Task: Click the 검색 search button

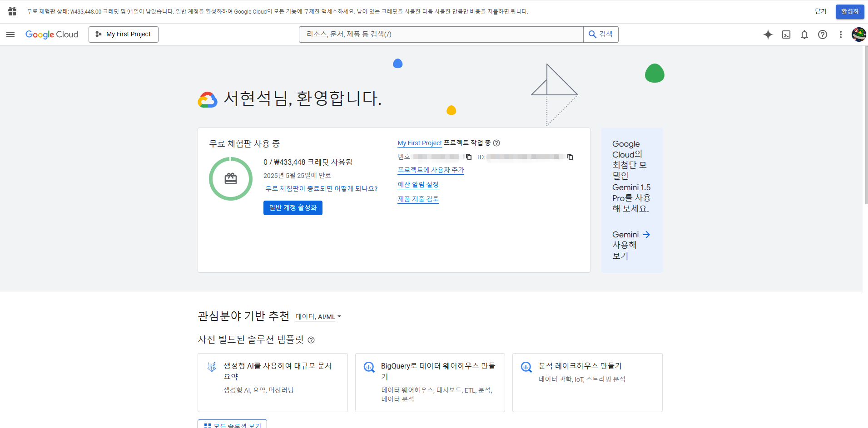Action: 601,34
